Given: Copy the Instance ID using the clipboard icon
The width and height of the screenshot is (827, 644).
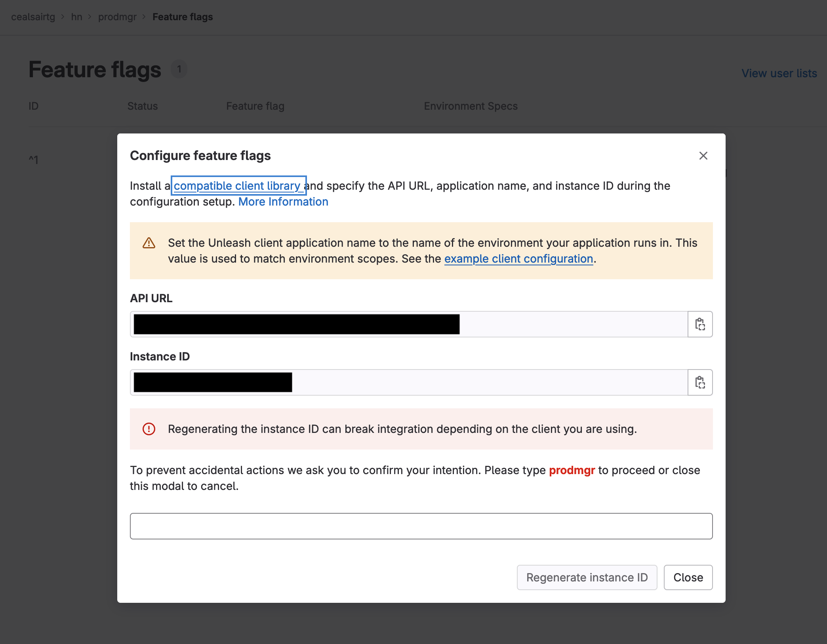Looking at the screenshot, I should [x=700, y=382].
